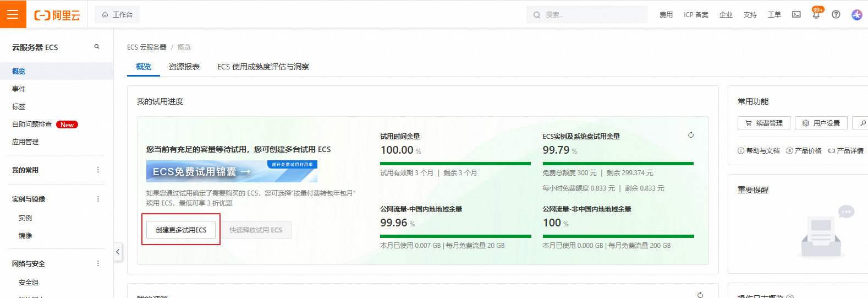868x298 pixels.
Task: Open the notifications bell icon
Action: (816, 14)
